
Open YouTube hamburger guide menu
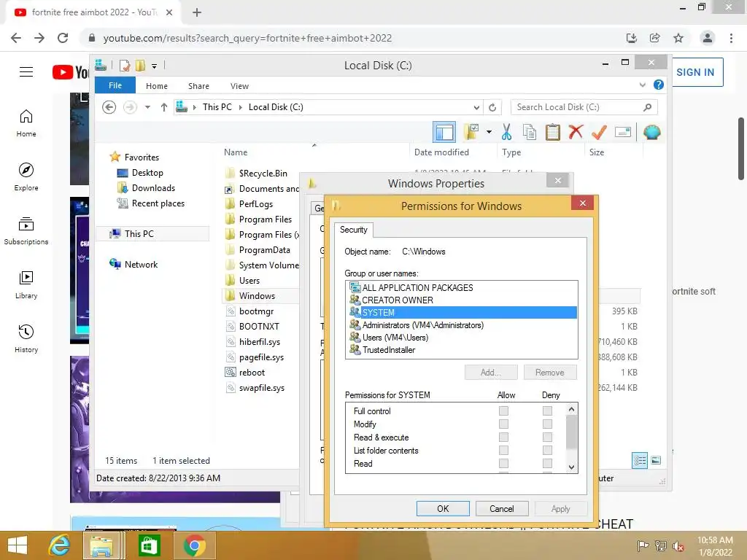[26, 72]
